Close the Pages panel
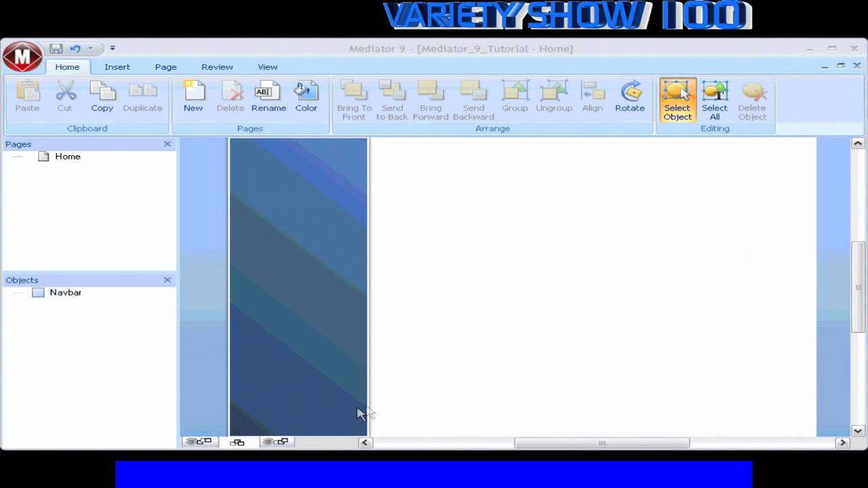 tap(167, 144)
